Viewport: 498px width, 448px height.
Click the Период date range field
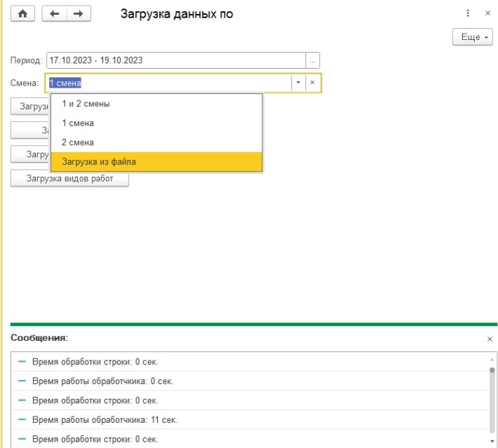click(175, 60)
